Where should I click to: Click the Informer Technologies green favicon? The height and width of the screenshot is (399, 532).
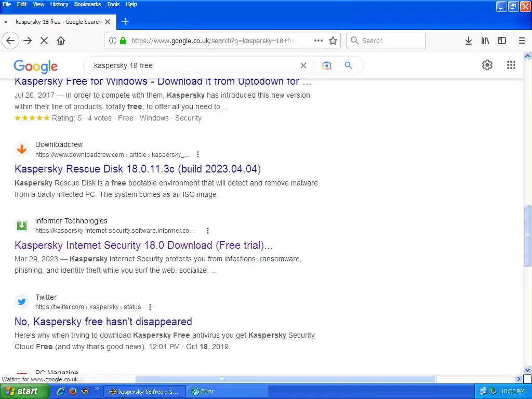point(22,225)
